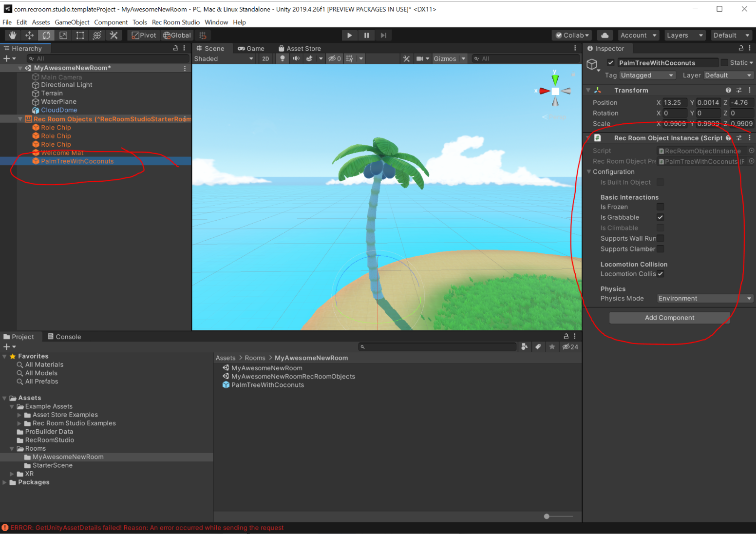756x534 pixels.
Task: Click the Add Component button
Action: click(669, 318)
